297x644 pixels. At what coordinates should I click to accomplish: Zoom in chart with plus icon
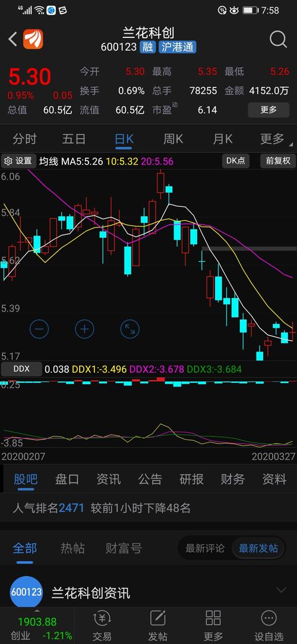[84, 329]
